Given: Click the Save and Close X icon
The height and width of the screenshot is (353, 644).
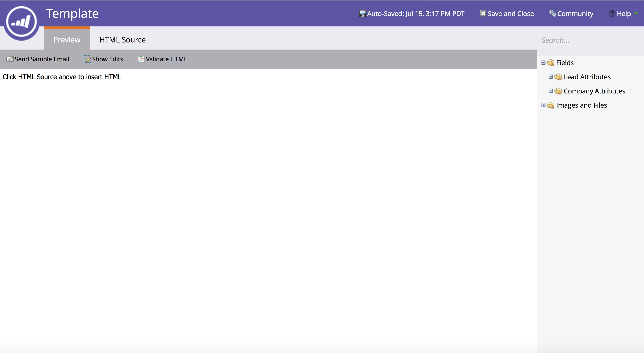Looking at the screenshot, I should (x=482, y=13).
